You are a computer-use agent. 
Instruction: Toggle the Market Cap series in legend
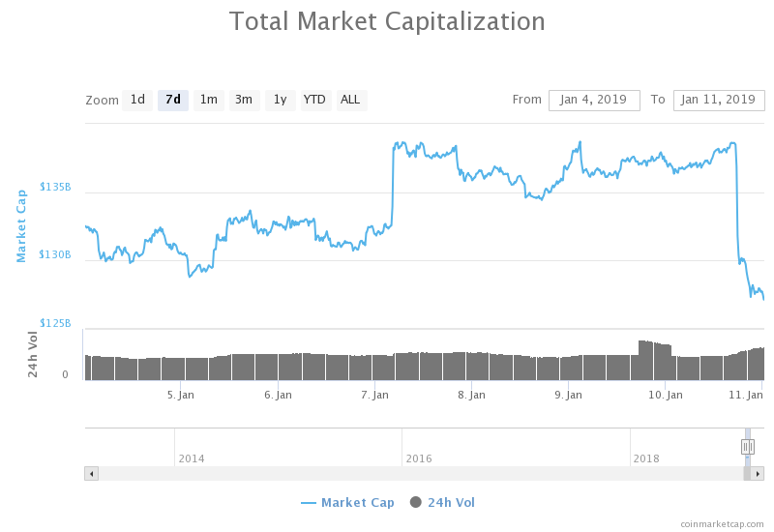[x=357, y=502]
